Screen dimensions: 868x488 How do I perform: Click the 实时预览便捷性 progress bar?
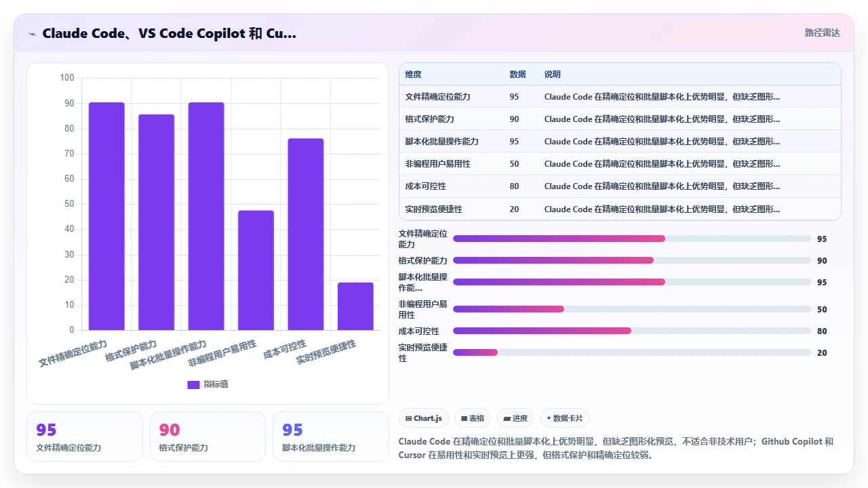632,352
